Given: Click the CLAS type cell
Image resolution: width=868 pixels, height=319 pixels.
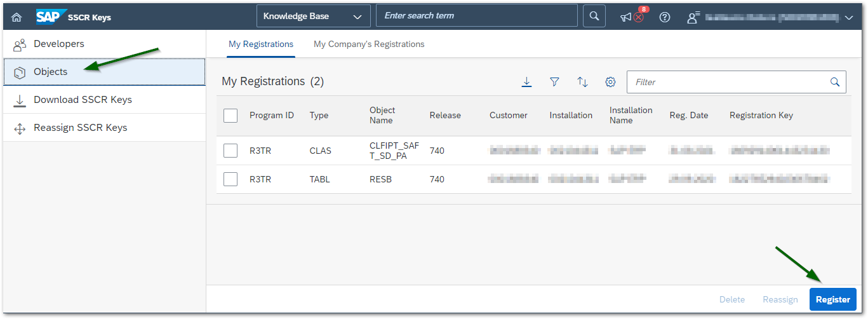Looking at the screenshot, I should tap(320, 151).
